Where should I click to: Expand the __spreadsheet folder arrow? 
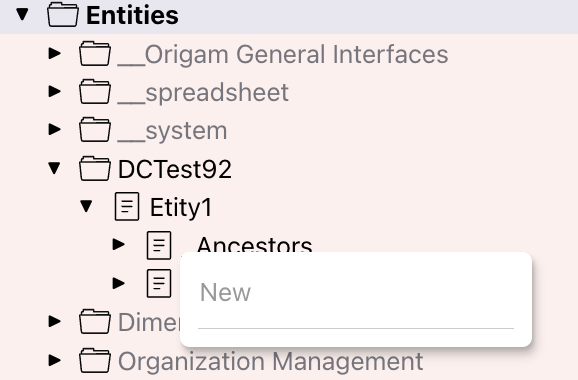(x=55, y=91)
